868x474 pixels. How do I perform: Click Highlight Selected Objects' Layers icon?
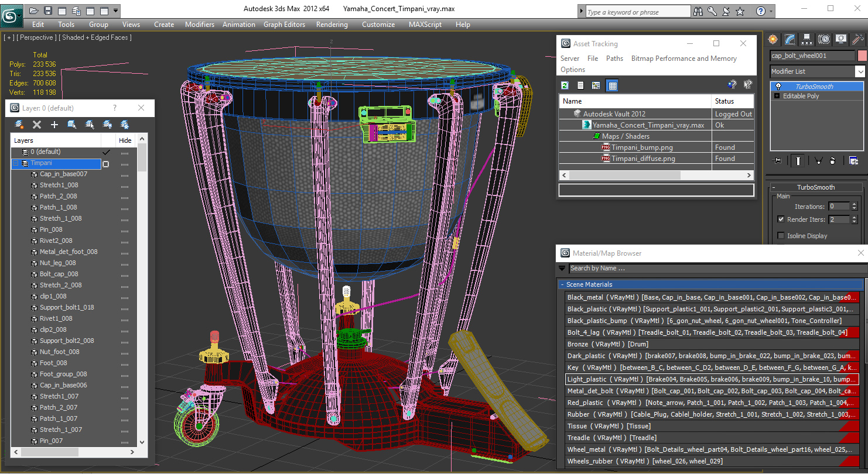point(90,125)
